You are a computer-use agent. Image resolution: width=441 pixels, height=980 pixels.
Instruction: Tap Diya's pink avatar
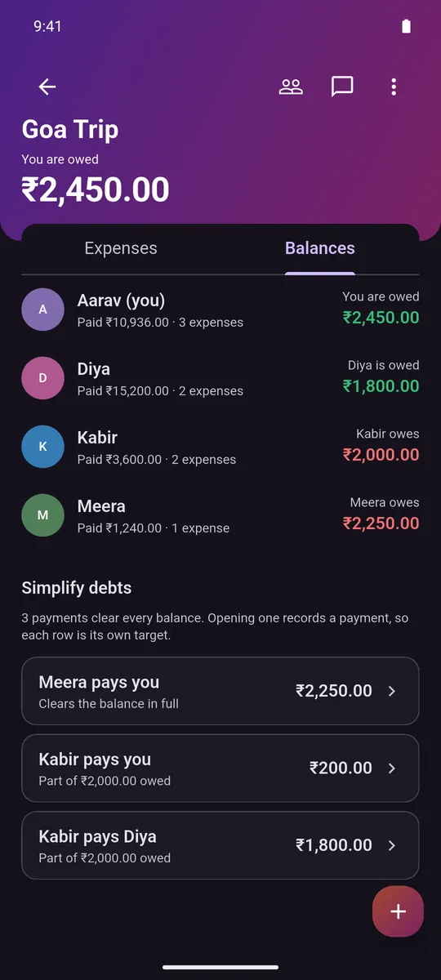point(42,378)
